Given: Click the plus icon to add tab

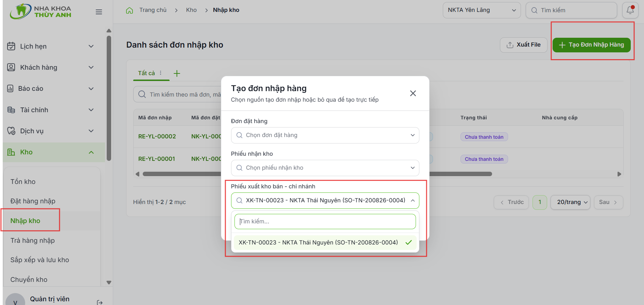Looking at the screenshot, I should click(x=177, y=73).
